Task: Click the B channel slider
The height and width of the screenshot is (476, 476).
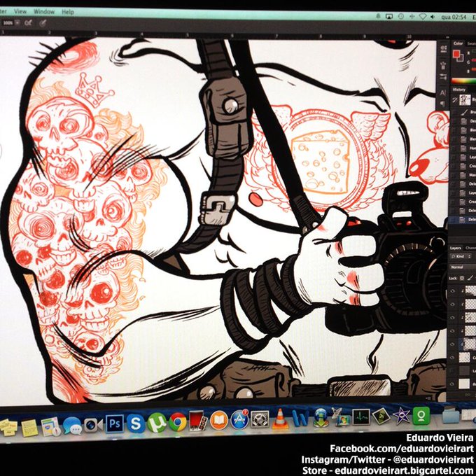Action: (x=474, y=71)
